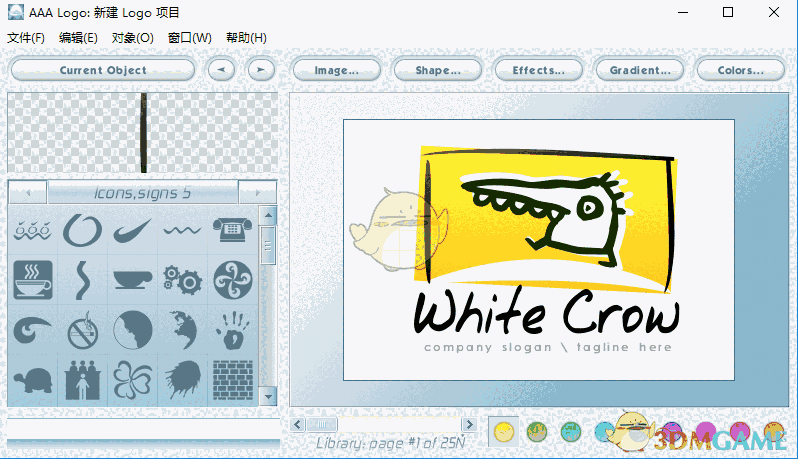Choose the green-yellow color style swatch
Viewport: 798px width, 459px height.
pyautogui.click(x=537, y=432)
